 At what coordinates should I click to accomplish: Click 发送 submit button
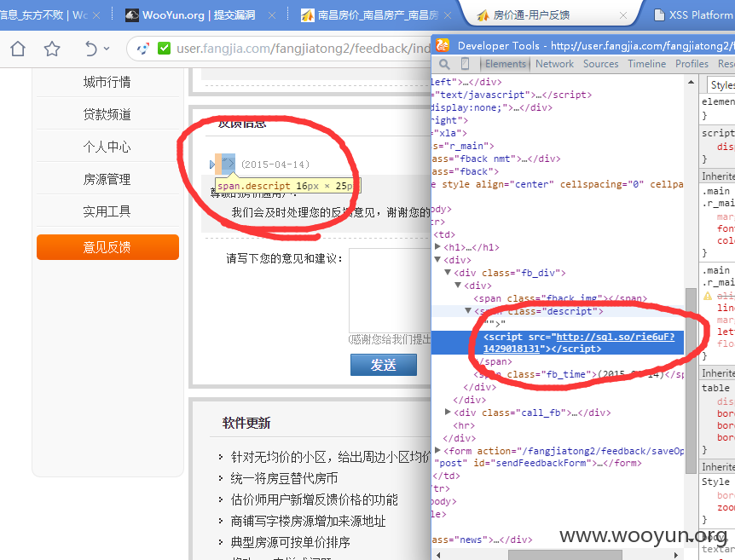(x=384, y=365)
